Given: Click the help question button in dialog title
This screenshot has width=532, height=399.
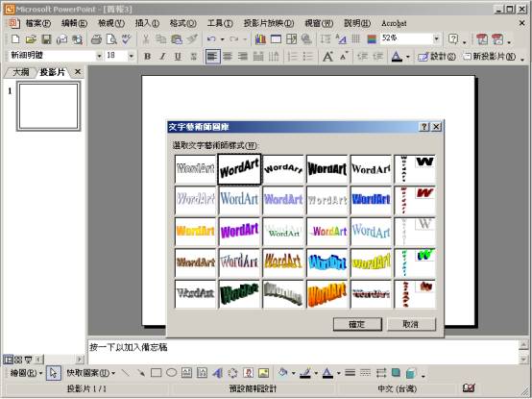Looking at the screenshot, I should click(424, 127).
